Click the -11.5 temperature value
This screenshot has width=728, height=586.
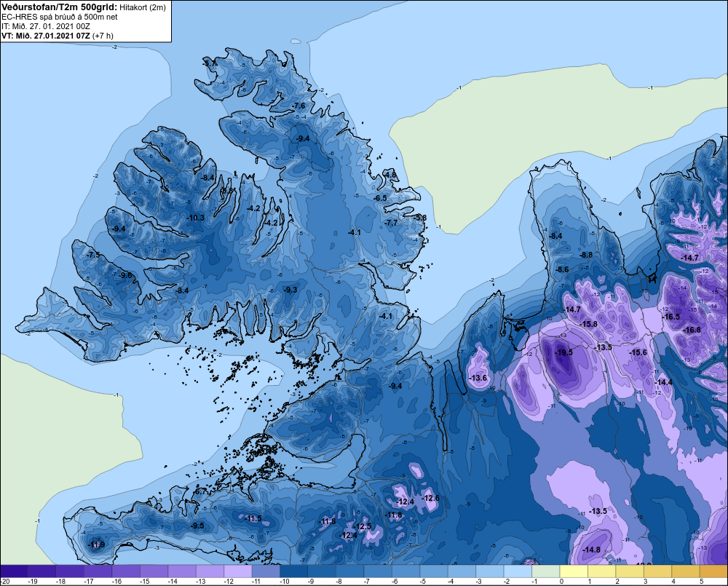tap(253, 519)
